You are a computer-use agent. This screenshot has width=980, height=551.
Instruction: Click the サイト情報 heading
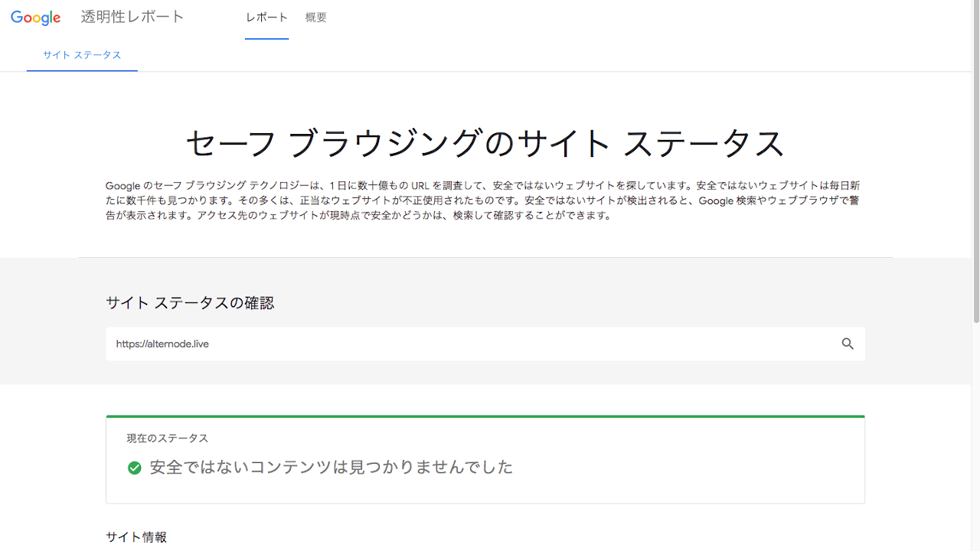[x=136, y=537]
